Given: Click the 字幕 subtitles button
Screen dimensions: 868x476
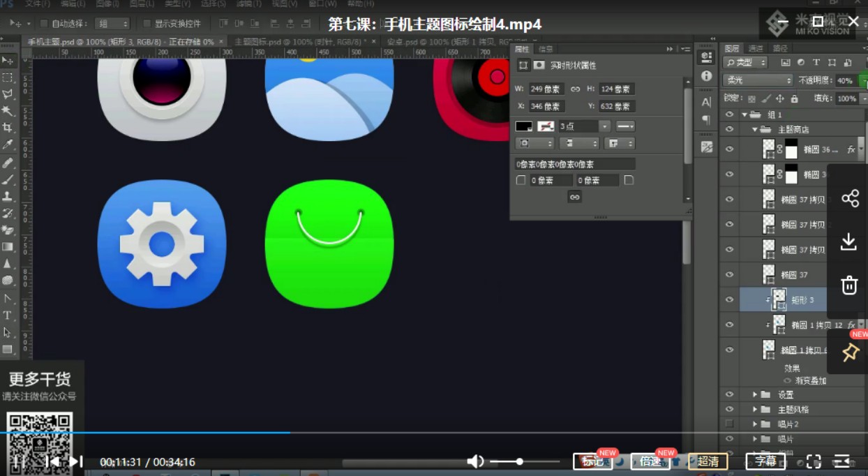Looking at the screenshot, I should pos(765,461).
